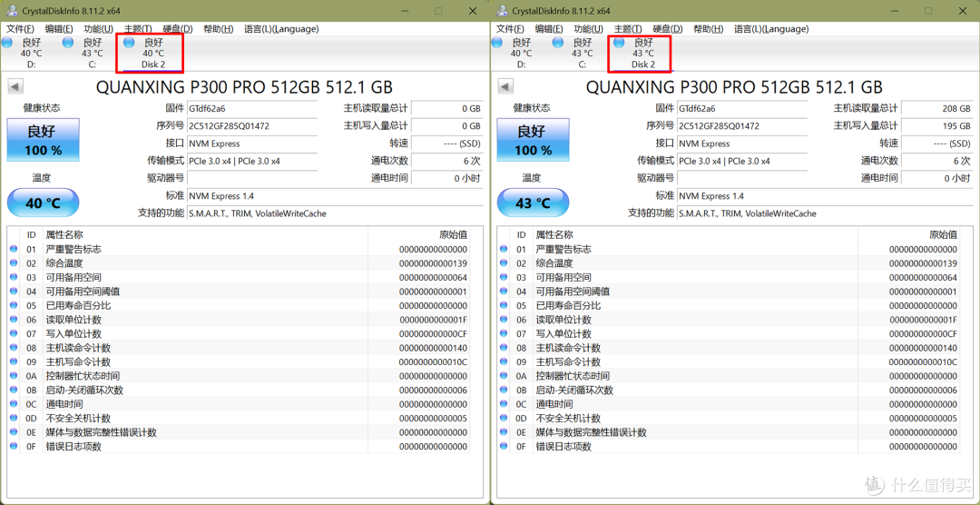Click orb beside 可用备用空间 in left window

click(x=14, y=277)
